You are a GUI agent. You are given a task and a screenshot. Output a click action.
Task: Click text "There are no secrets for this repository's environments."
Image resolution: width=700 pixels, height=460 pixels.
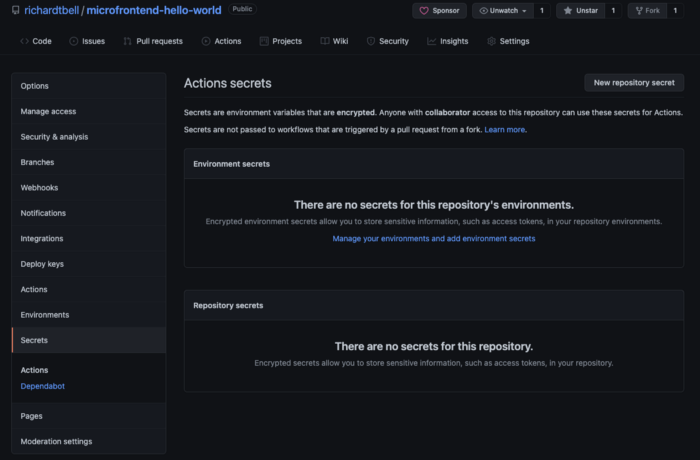coord(434,205)
